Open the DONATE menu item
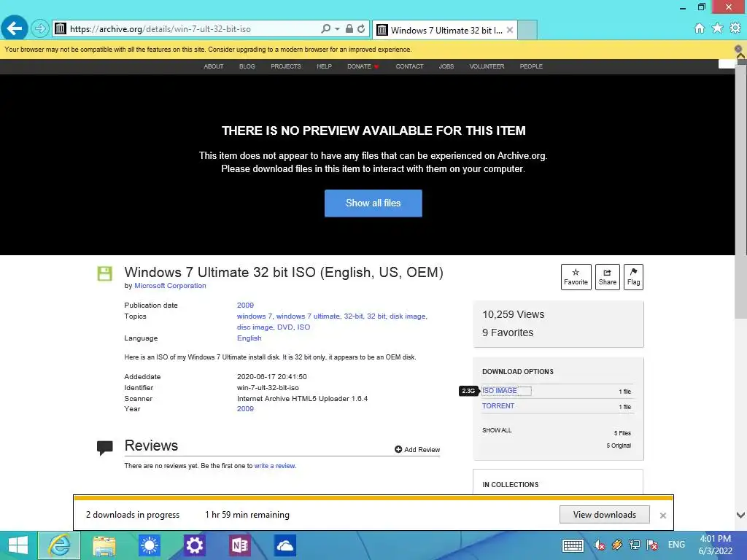This screenshot has width=747, height=560. 362,66
